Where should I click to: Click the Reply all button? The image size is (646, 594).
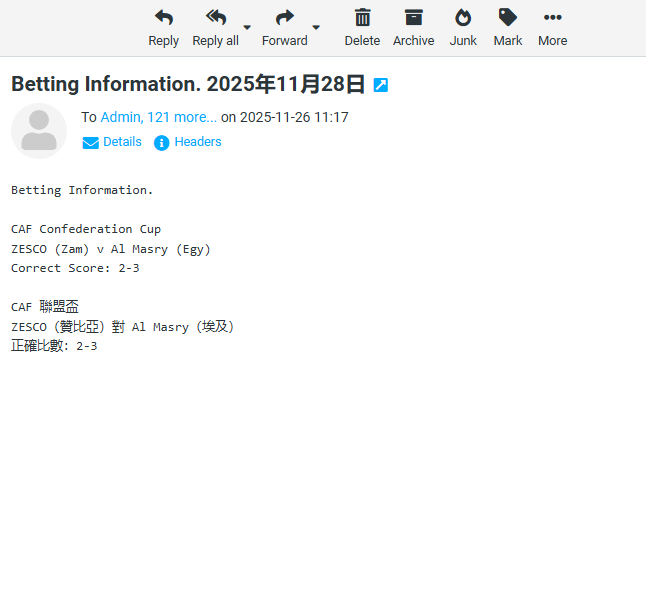(x=215, y=28)
